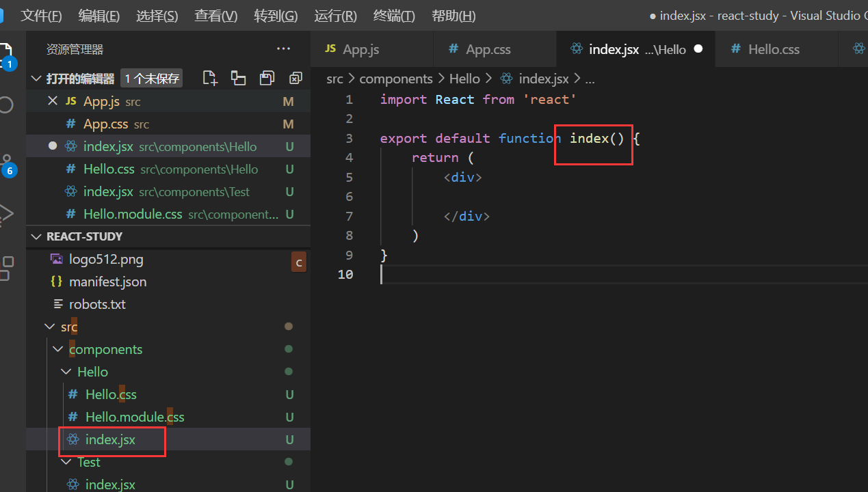Viewport: 868px width, 492px height.
Task: Click the 'index' function name in code
Action: coord(589,138)
